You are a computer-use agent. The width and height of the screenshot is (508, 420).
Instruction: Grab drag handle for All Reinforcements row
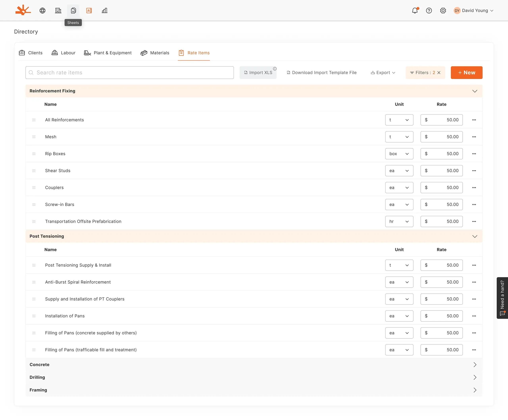click(x=34, y=120)
